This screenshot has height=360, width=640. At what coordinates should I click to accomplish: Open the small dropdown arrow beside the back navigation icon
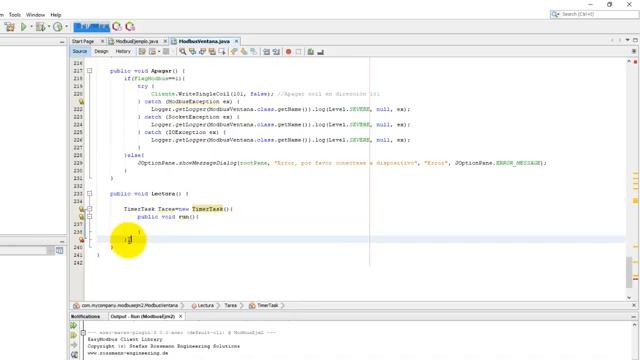click(x=159, y=52)
